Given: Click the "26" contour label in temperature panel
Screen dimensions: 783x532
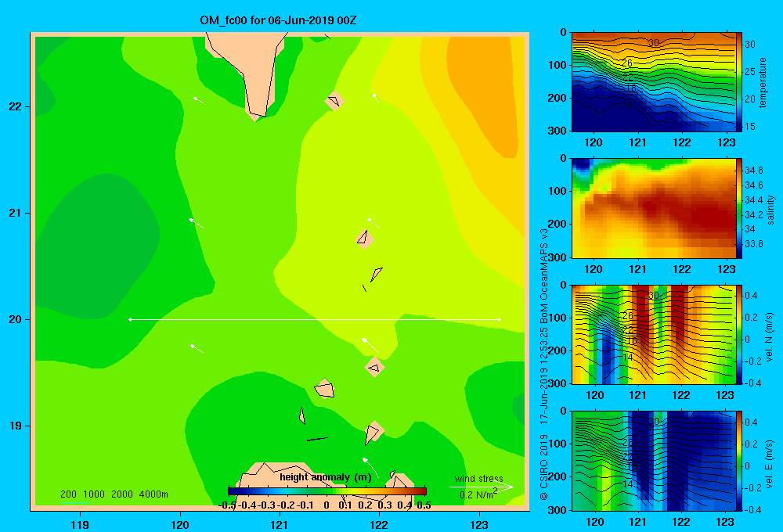Looking at the screenshot, I should [x=627, y=63].
